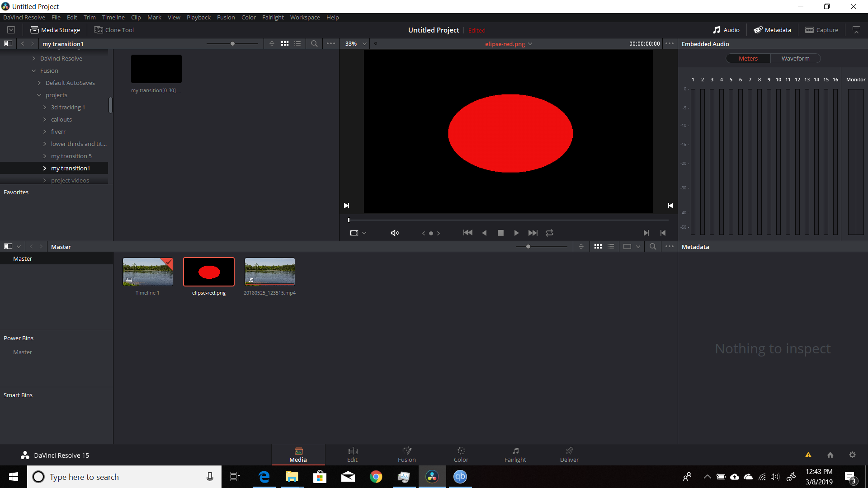This screenshot has height=488, width=868.
Task: Switch to the Waveform tab
Action: coord(796,58)
